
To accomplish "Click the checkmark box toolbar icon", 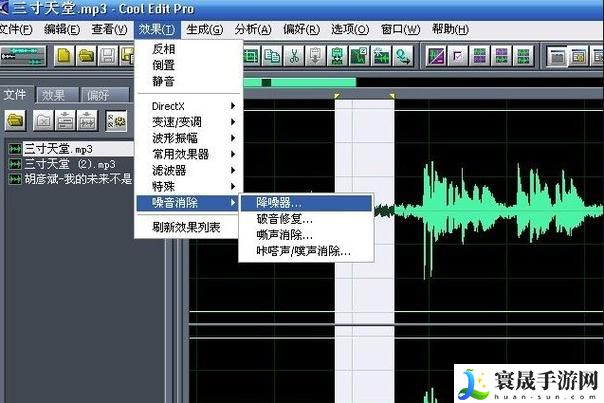I will 458,56.
